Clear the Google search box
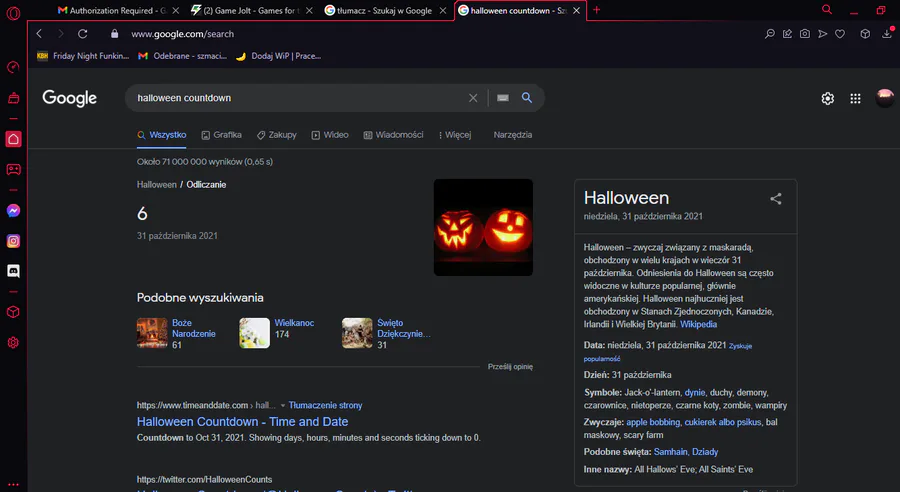This screenshot has width=900, height=492. pyautogui.click(x=473, y=98)
